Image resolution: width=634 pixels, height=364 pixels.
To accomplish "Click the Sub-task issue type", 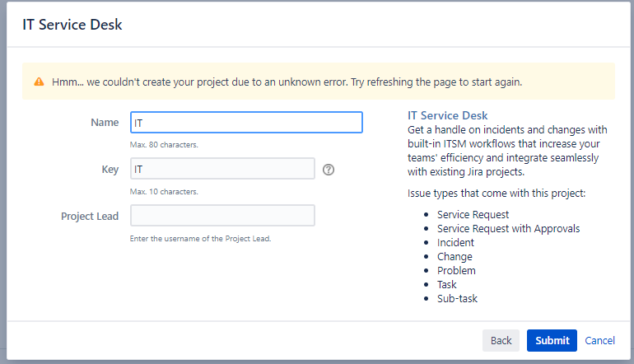I will 457,299.
